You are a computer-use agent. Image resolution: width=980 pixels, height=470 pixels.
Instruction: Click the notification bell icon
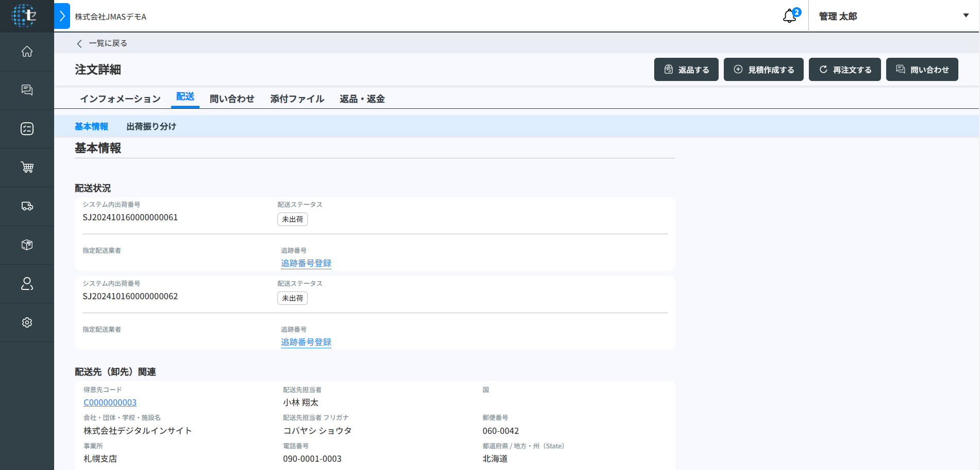pos(789,17)
